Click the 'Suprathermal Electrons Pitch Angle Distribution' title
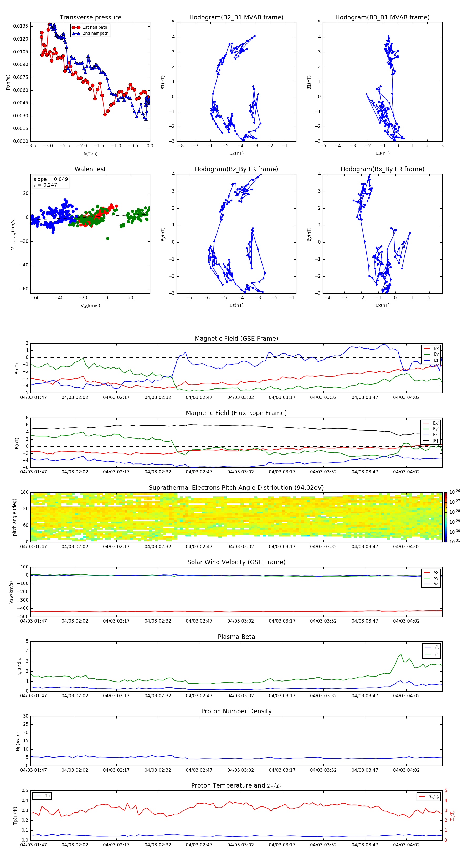Image resolution: width=473 pixels, height=868 pixels. (x=236, y=488)
